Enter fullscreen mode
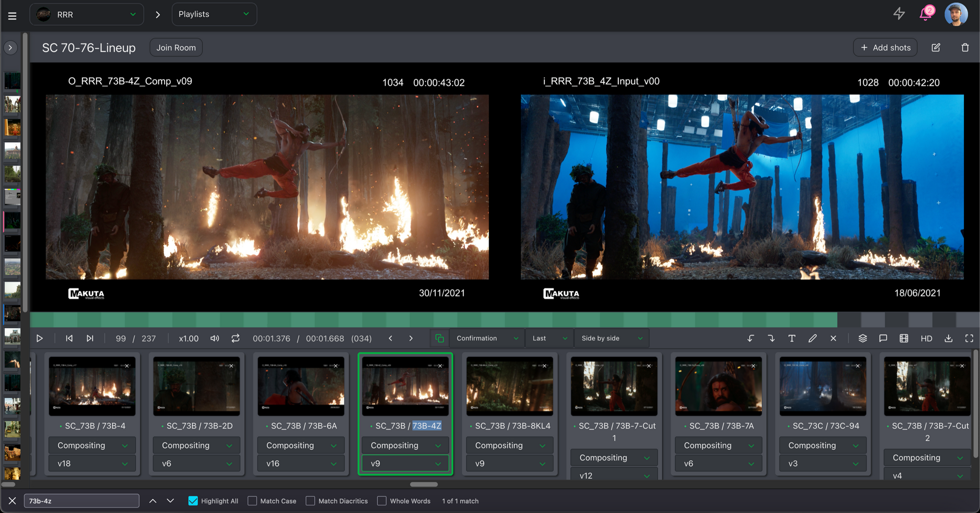This screenshot has width=980, height=513. coord(969,338)
